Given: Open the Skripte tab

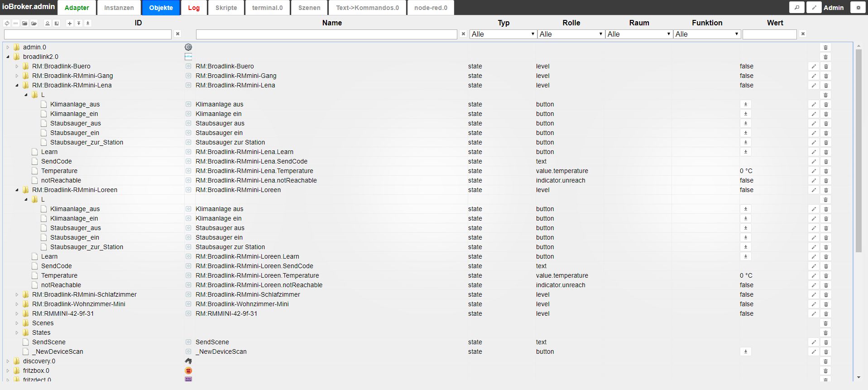Looking at the screenshot, I should point(226,8).
